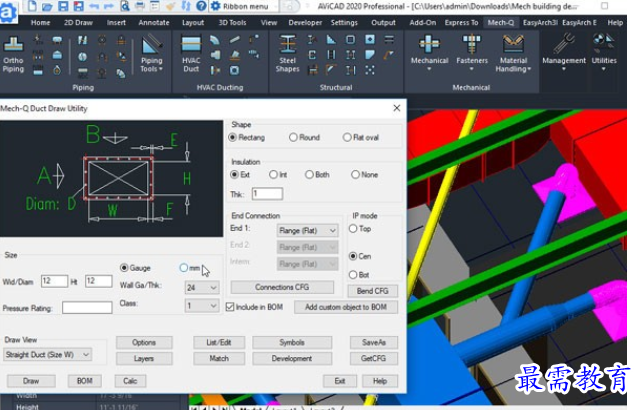
Task: Click the Symbols button
Action: [292, 342]
